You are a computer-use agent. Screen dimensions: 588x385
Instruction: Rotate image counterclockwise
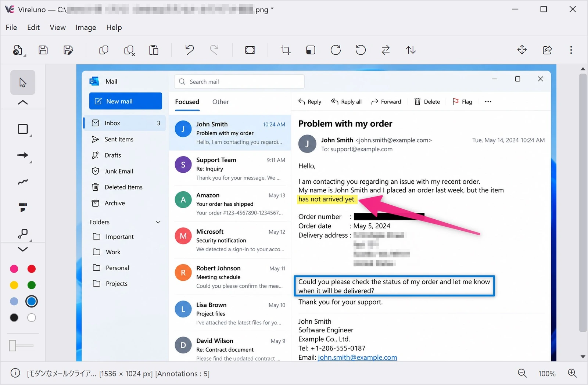click(361, 50)
